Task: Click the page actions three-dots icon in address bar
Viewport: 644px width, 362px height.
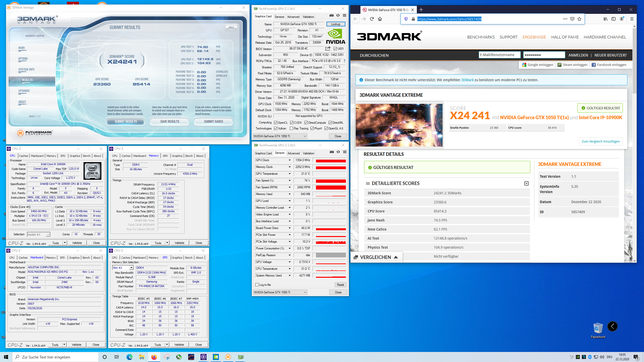Action: click(x=565, y=19)
